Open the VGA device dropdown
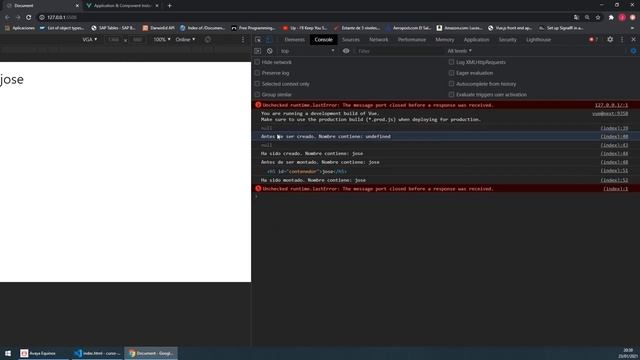 tap(90, 40)
